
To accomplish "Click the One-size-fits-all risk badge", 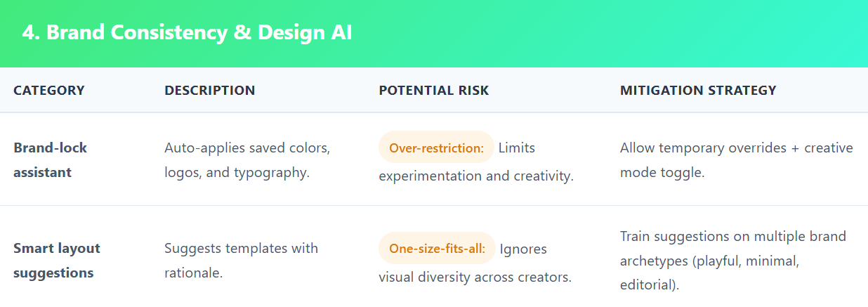I will pyautogui.click(x=437, y=249).
